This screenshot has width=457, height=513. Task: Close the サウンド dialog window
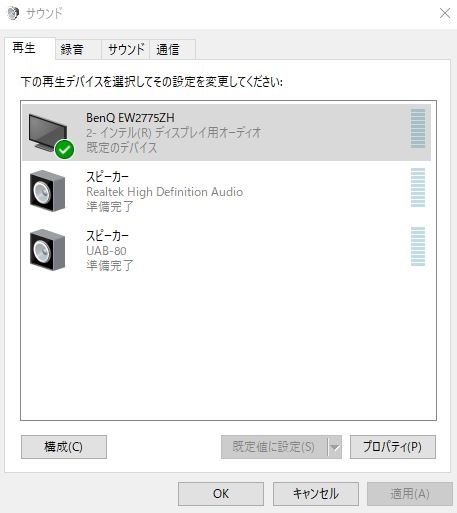[445, 14]
